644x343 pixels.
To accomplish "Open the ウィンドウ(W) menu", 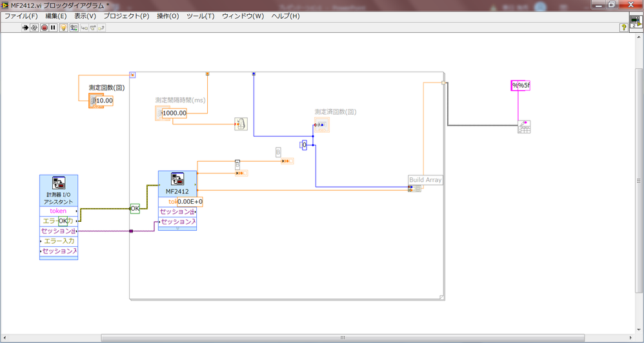I will [243, 16].
